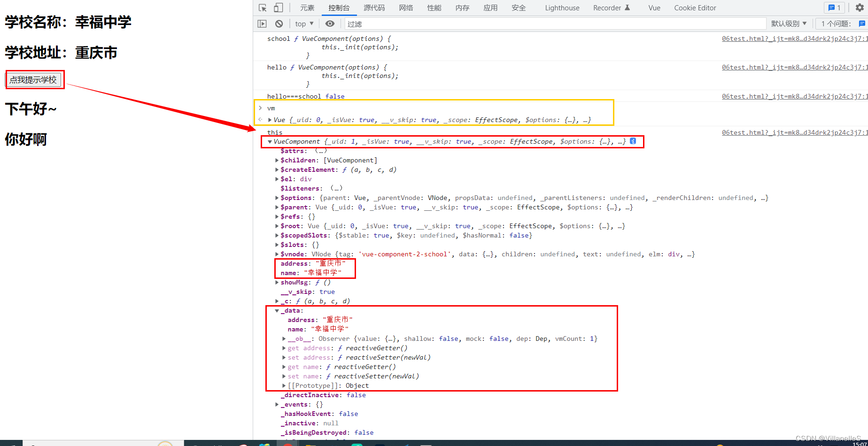Expand the $scopedSlots property
Screen dimensions: 868x446
pos(277,235)
